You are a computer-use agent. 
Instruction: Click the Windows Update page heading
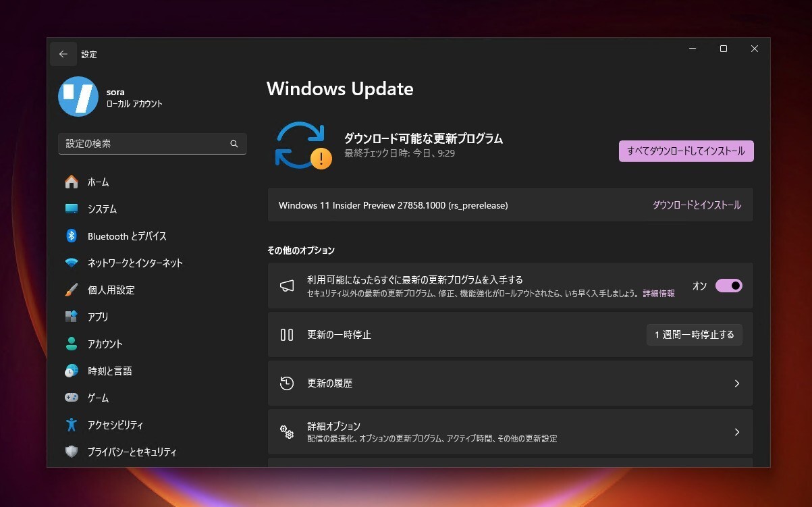click(x=340, y=89)
